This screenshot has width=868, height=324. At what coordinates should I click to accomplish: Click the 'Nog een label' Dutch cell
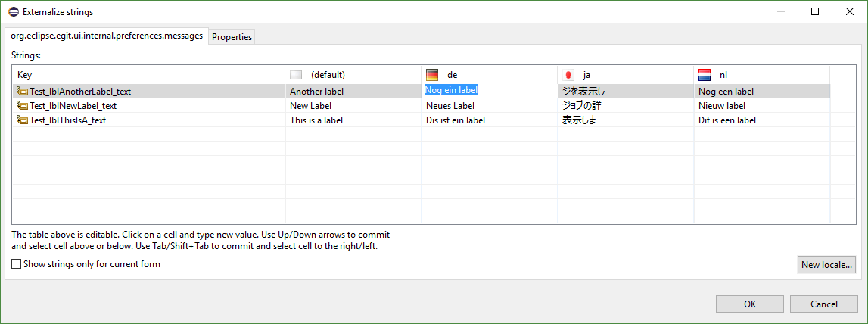[x=762, y=92]
